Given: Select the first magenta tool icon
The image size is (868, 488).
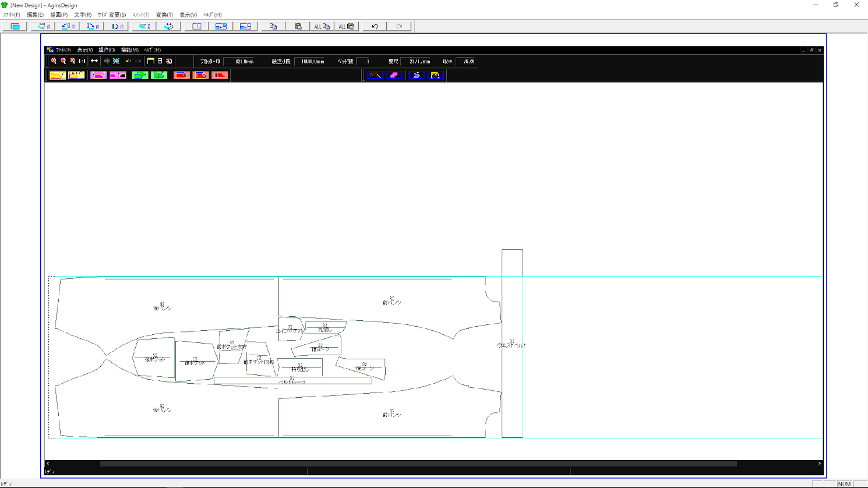Looking at the screenshot, I should coord(98,75).
